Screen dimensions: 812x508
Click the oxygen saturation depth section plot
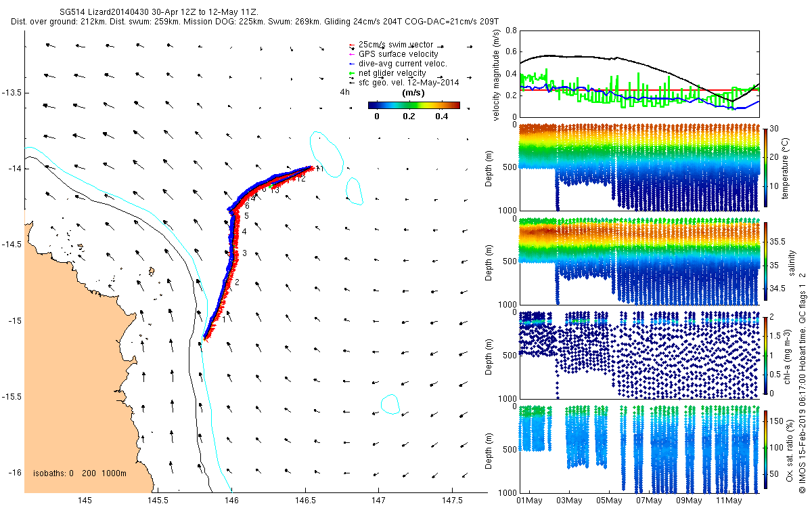click(639, 448)
